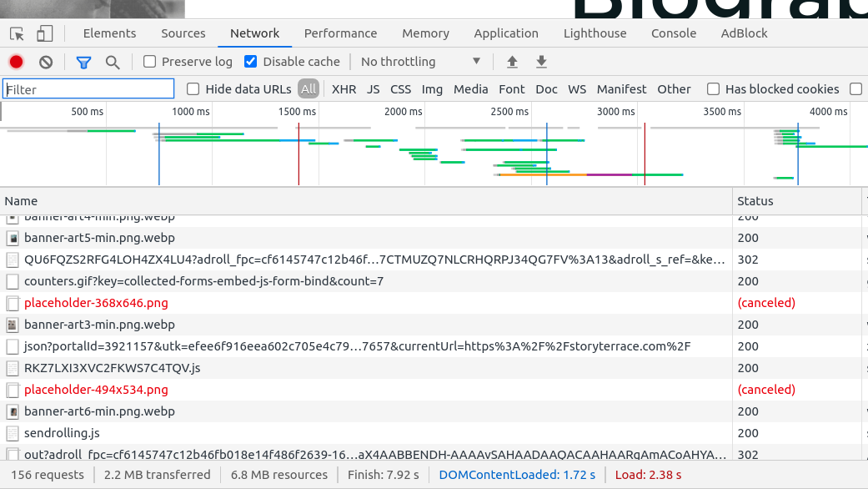Click the file icon of placeholder-494x534.png
Image resolution: width=868 pixels, height=489 pixels.
(13, 390)
